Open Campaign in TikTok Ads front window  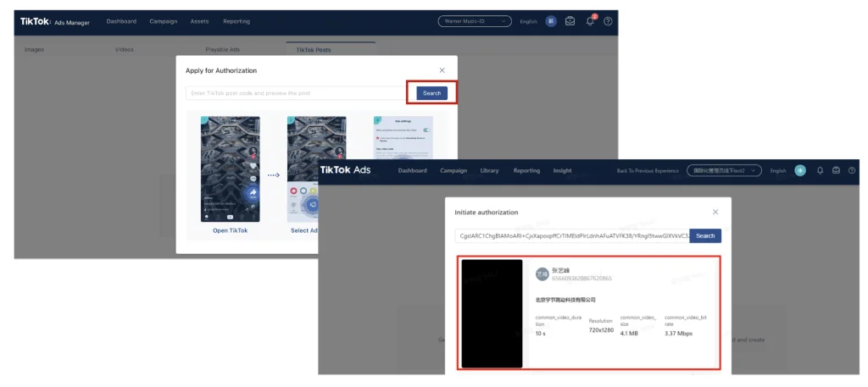click(x=453, y=171)
